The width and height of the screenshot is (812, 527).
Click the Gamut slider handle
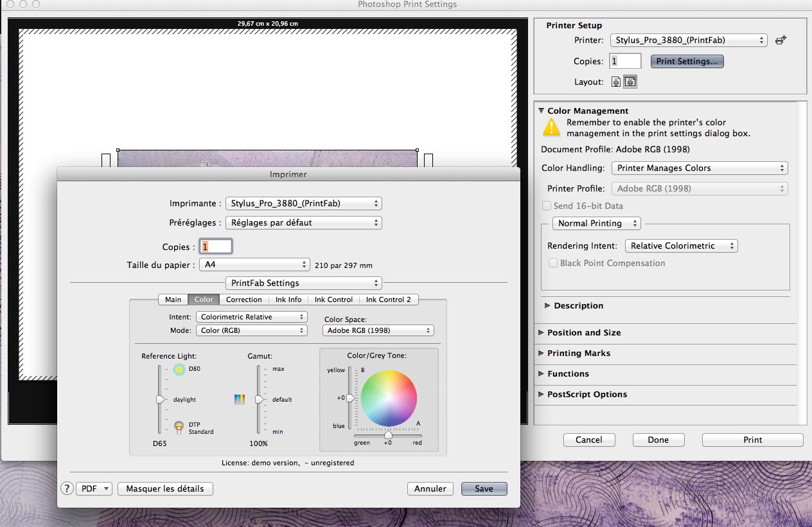(260, 400)
